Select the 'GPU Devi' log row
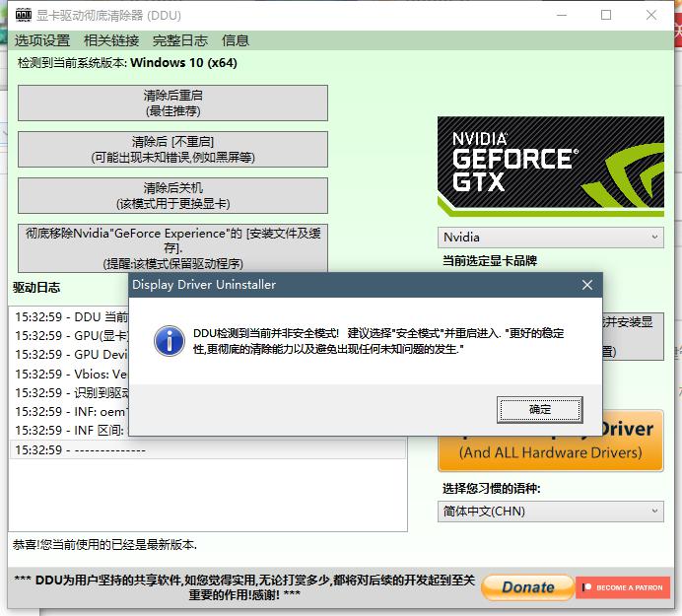682x616 pixels. point(70,355)
